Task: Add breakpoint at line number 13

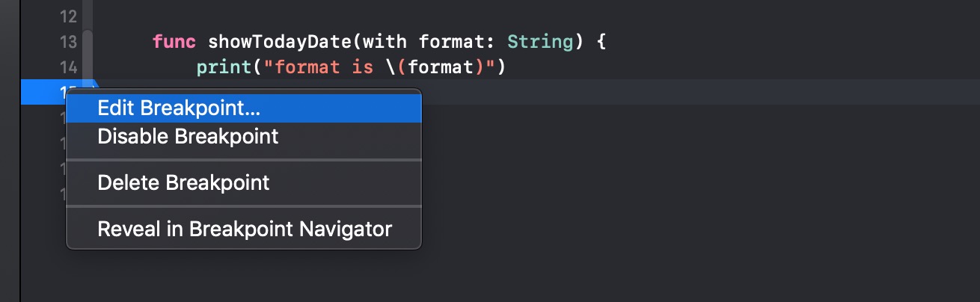Action: [68, 42]
